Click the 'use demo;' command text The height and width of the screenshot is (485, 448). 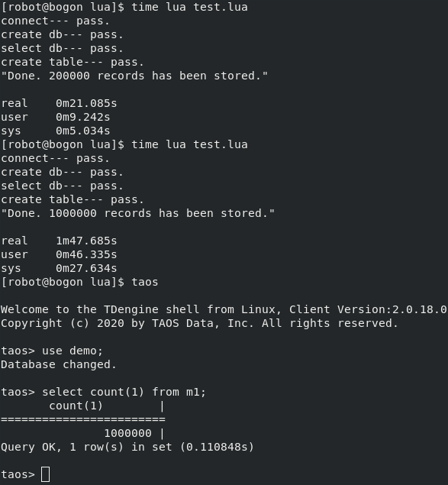pos(73,351)
